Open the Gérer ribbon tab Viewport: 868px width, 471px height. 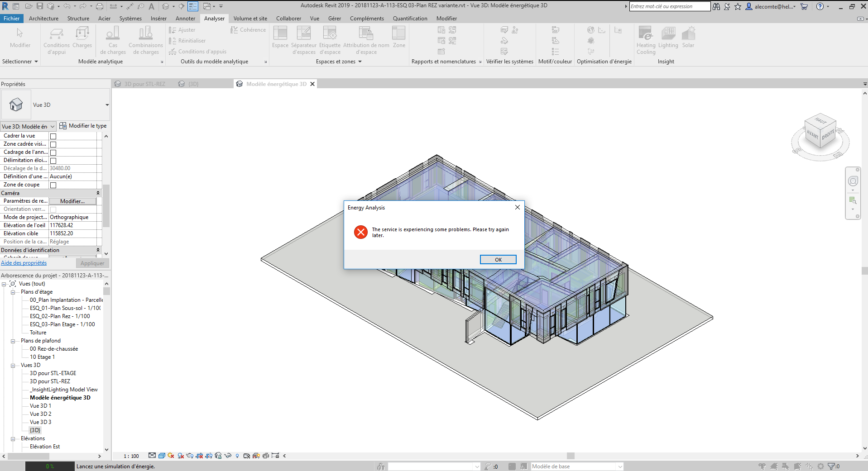[335, 19]
